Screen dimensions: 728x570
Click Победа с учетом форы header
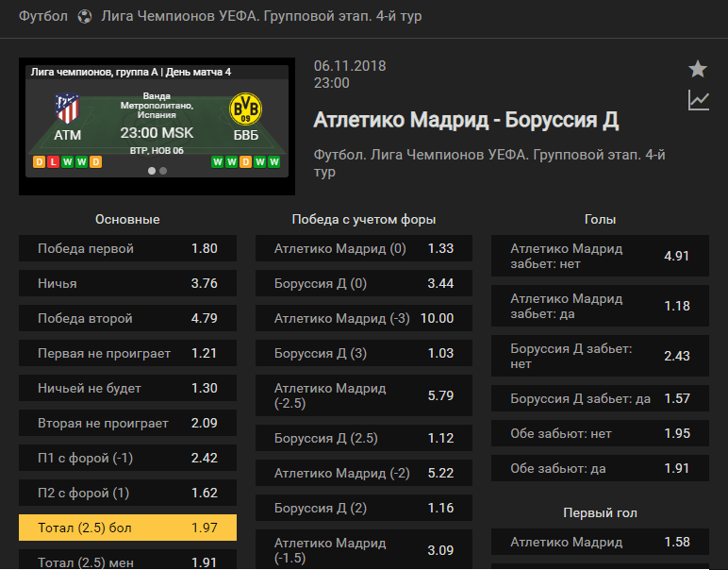click(x=364, y=219)
